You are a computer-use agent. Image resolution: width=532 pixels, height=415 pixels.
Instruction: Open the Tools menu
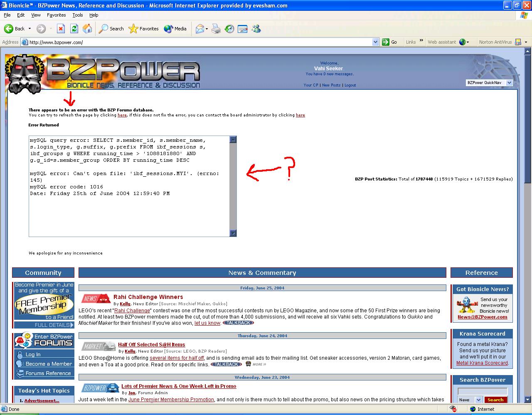click(78, 15)
